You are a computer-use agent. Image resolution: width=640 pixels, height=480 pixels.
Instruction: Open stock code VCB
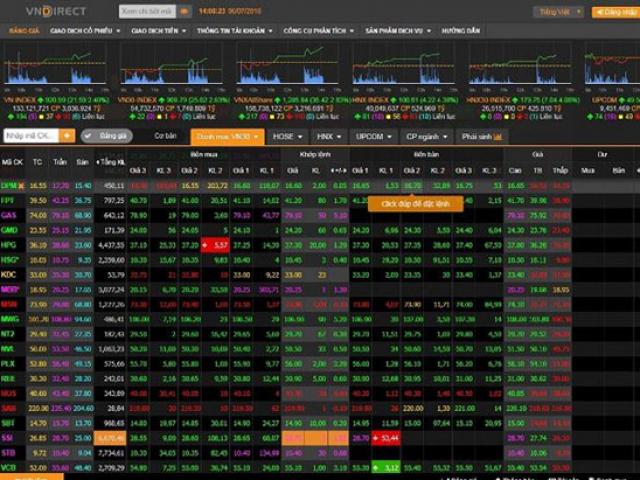[8, 467]
